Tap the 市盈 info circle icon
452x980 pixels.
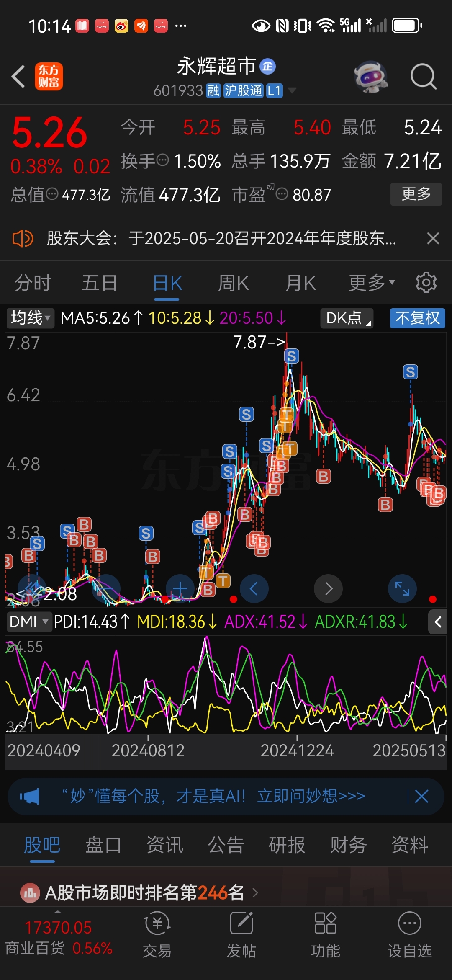point(282,194)
